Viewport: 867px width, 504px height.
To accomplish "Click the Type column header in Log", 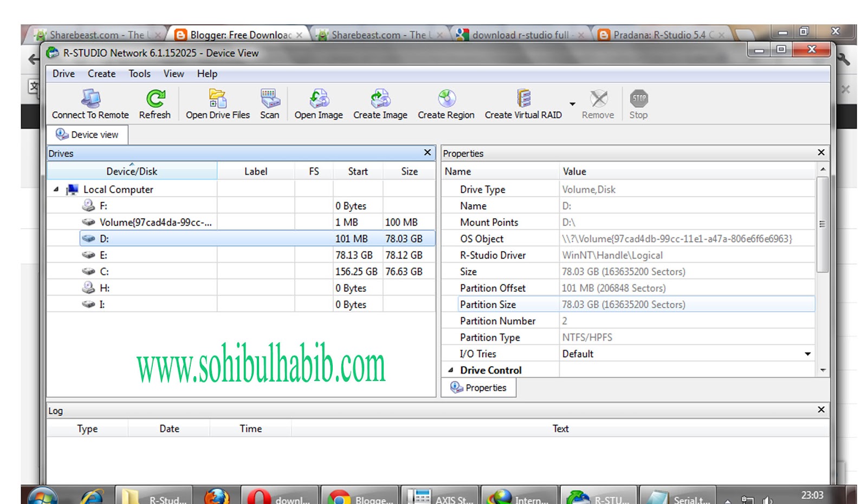I will [x=87, y=429].
